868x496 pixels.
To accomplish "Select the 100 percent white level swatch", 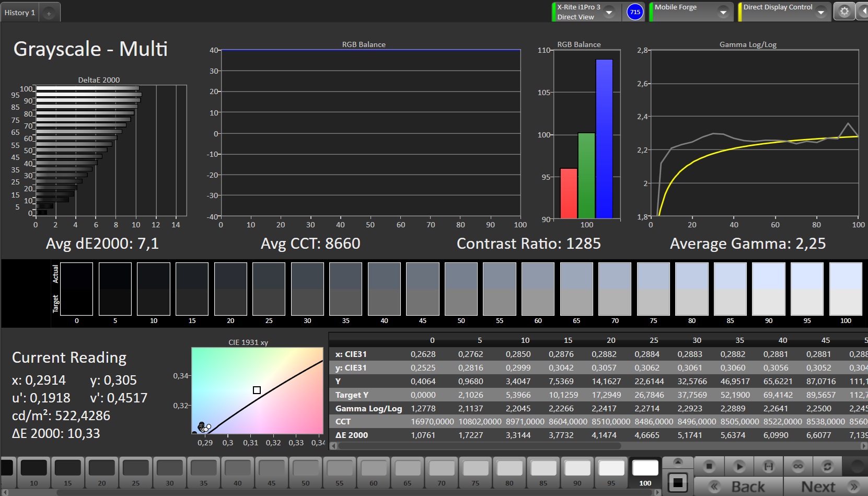I will tap(645, 472).
